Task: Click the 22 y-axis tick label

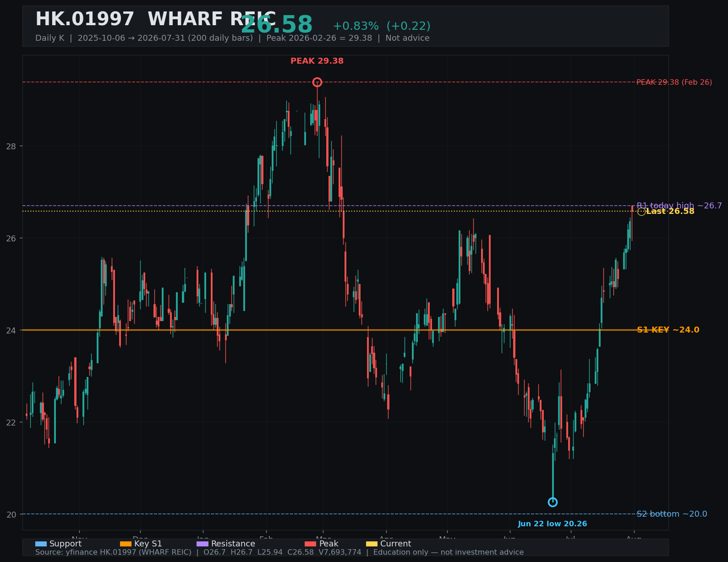Action: pos(11,422)
